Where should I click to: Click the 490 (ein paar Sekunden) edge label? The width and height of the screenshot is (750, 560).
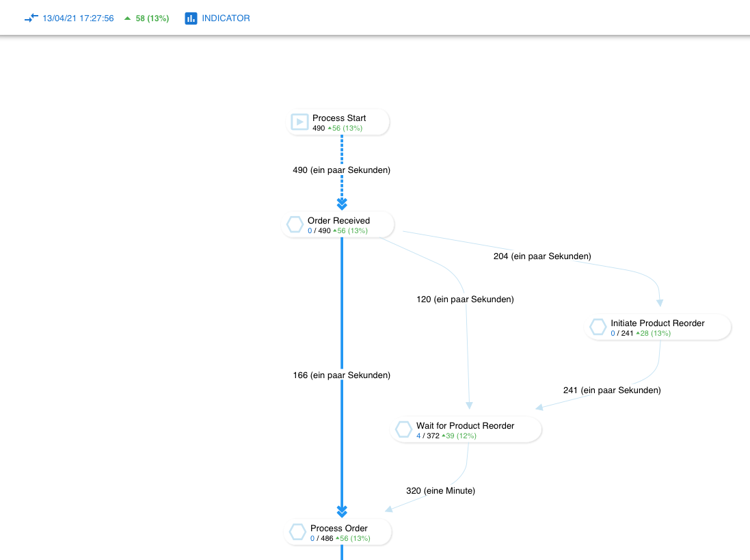341,170
